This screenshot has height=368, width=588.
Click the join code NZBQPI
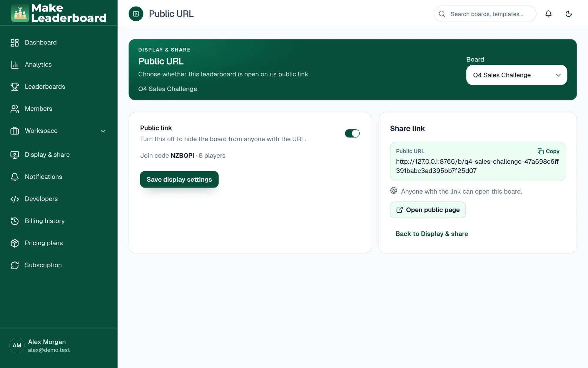coord(182,155)
